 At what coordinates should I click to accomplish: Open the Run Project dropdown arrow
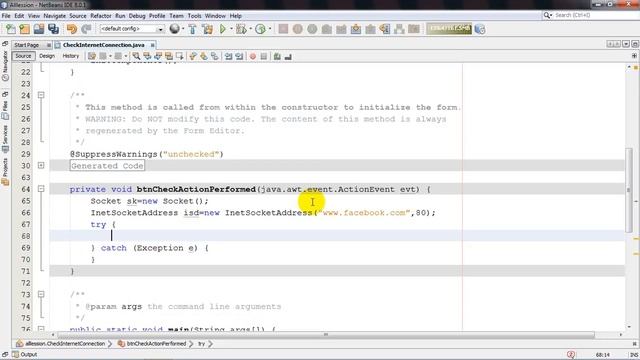click(x=231, y=29)
